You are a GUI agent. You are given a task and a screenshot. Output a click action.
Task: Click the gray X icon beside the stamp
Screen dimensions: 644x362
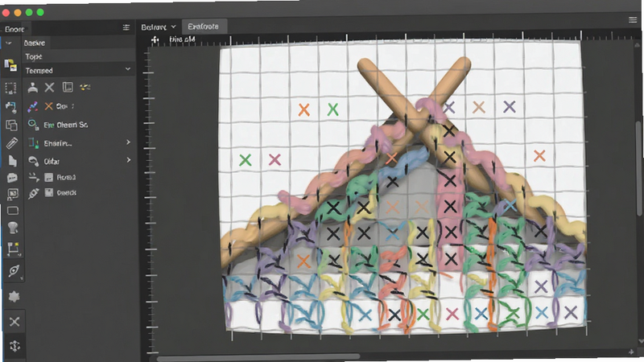click(x=49, y=87)
